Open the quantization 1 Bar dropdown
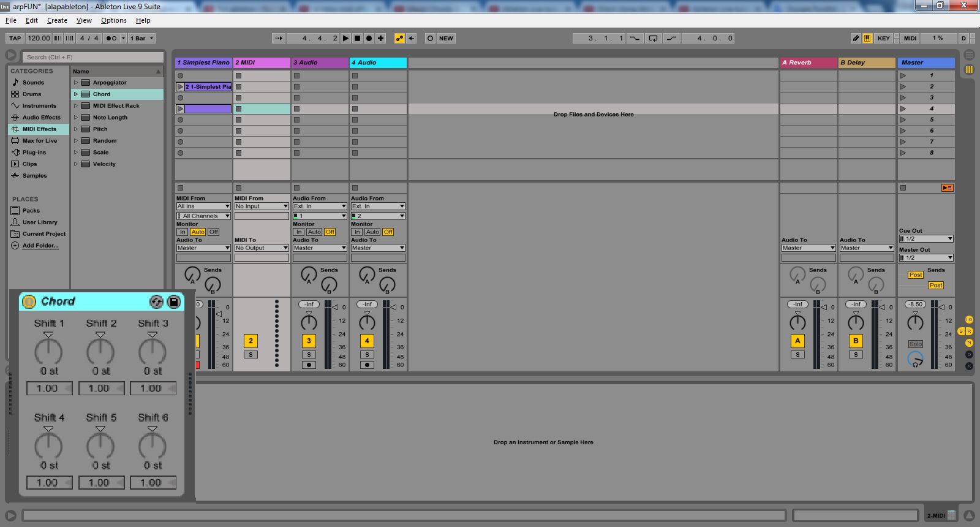980x527 pixels. (141, 38)
